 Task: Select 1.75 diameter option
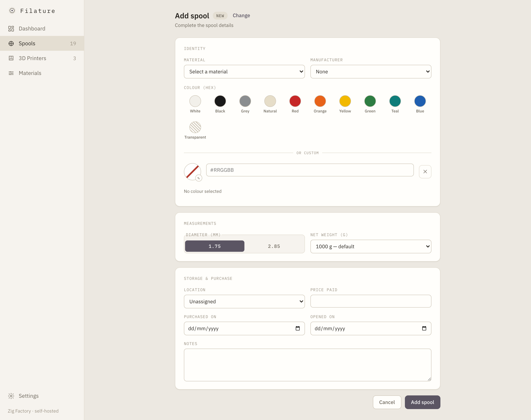click(215, 246)
